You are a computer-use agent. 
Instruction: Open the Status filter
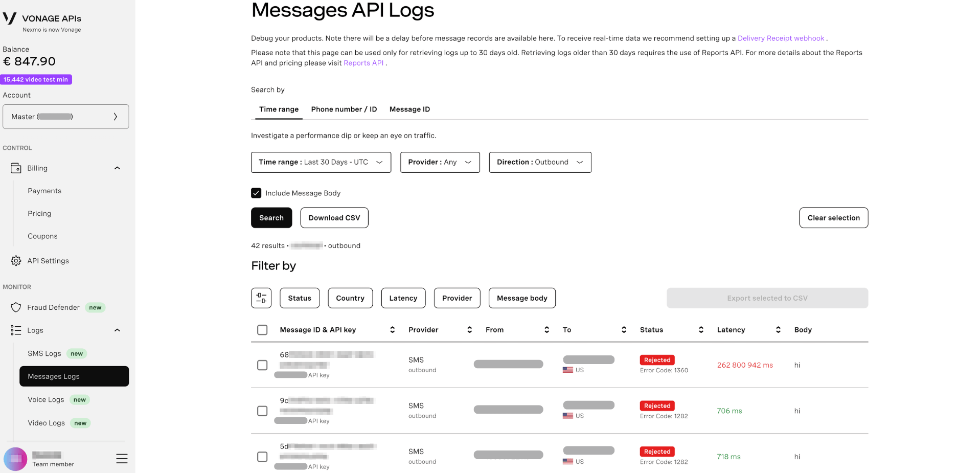click(x=300, y=298)
